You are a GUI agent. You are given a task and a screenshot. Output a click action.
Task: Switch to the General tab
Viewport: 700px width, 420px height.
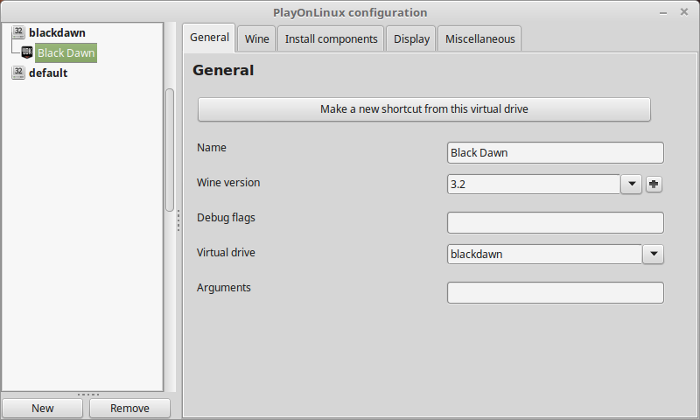pos(209,37)
